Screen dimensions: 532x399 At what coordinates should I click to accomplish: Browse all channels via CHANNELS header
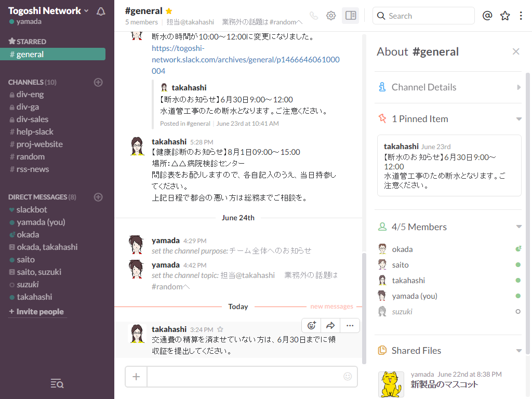coord(32,82)
